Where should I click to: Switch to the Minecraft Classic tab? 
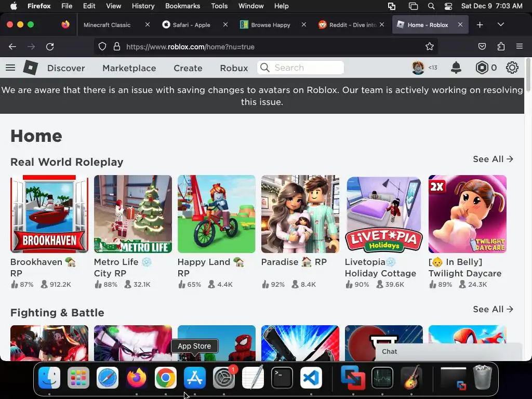(107, 25)
